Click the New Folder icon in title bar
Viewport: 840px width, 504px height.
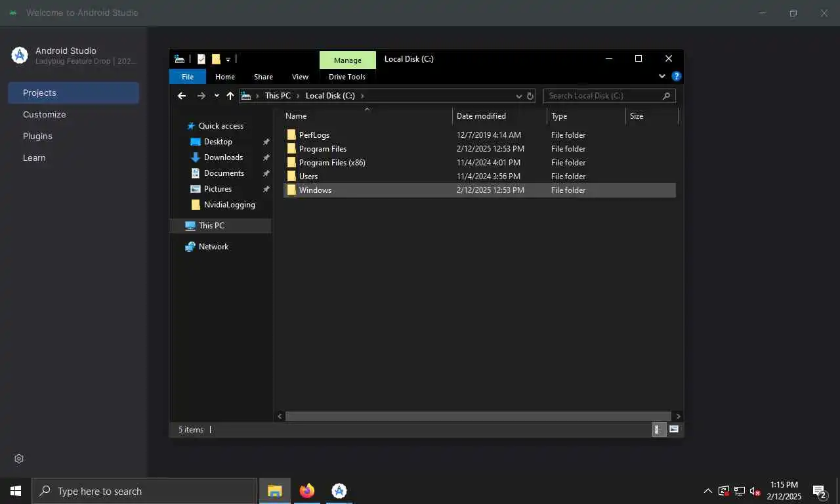pos(216,59)
